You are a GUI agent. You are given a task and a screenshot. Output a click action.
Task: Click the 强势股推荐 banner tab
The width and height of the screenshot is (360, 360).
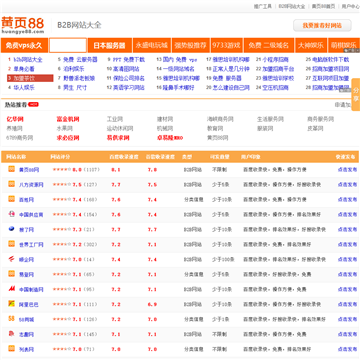(191, 45)
